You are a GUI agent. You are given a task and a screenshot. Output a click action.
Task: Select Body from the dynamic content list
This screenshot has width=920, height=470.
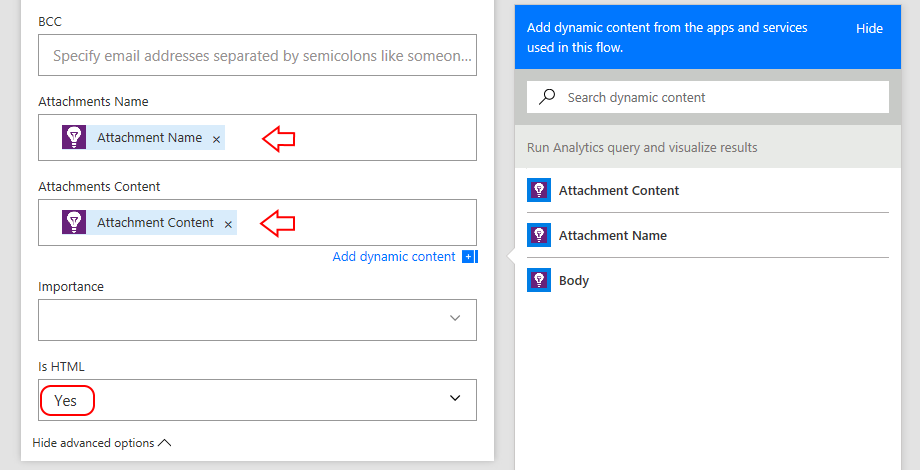tap(574, 281)
